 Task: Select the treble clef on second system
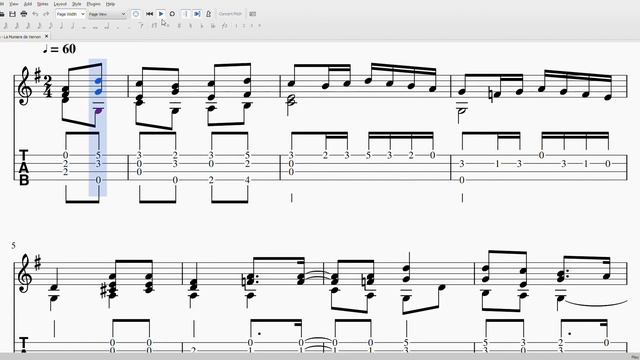25,273
